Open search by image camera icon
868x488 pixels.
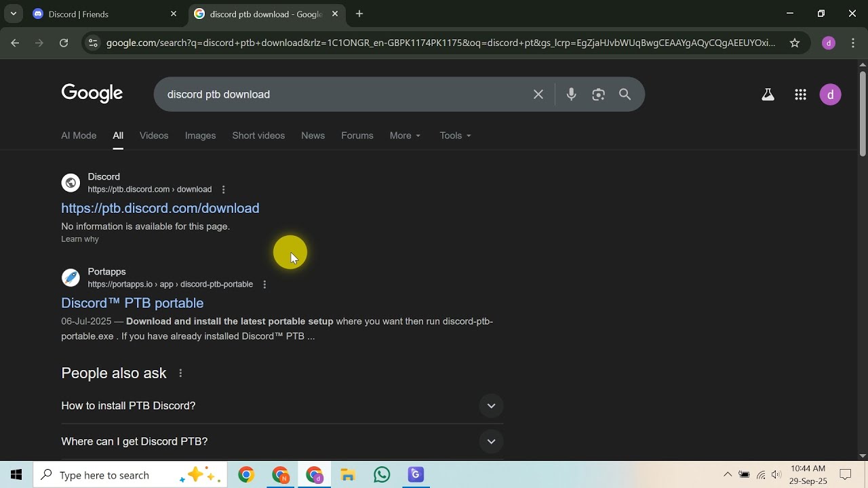pyautogui.click(x=598, y=94)
